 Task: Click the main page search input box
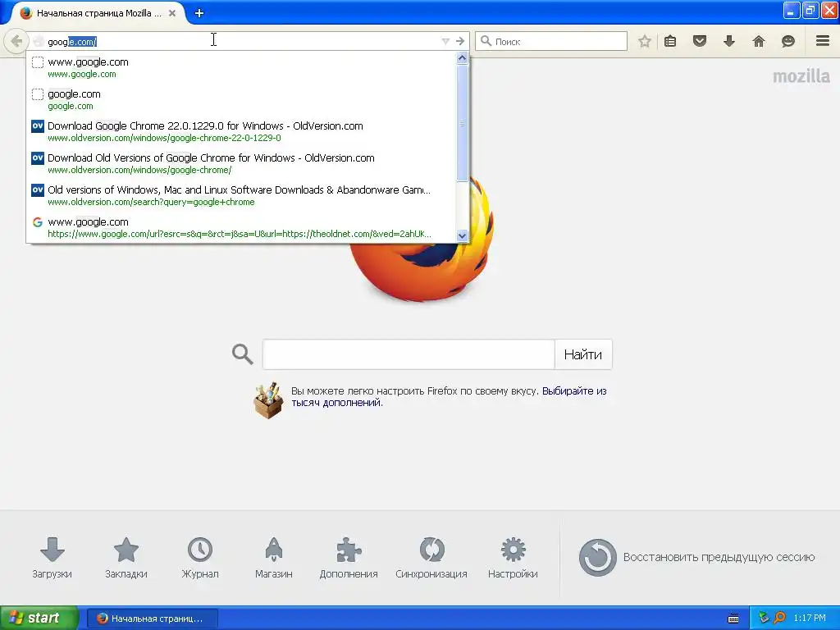coord(409,354)
